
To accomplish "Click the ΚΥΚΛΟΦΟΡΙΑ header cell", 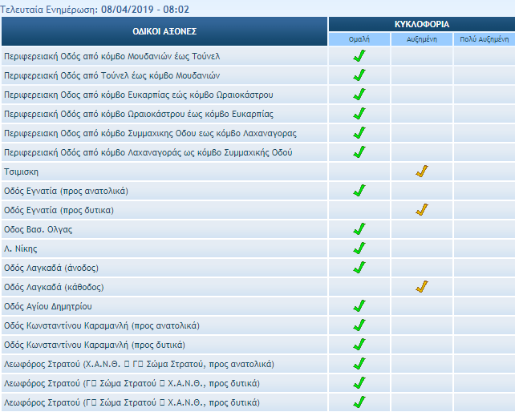I will pyautogui.click(x=421, y=24).
